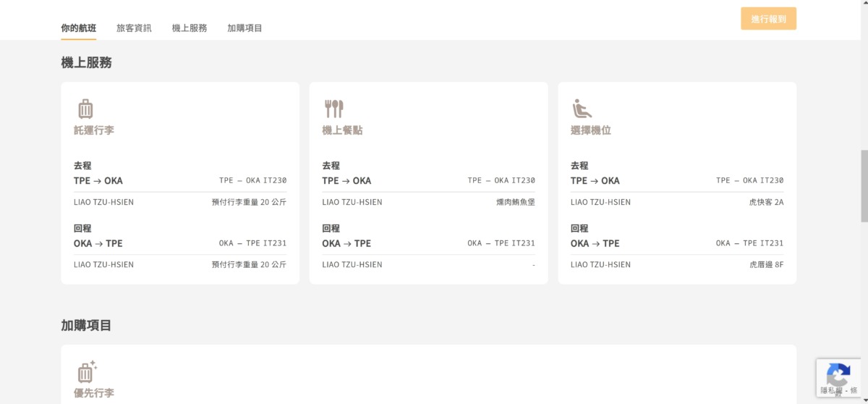This screenshot has width=868, height=404.
Task: Open the 機上餐點 card heading
Action: coord(342,130)
